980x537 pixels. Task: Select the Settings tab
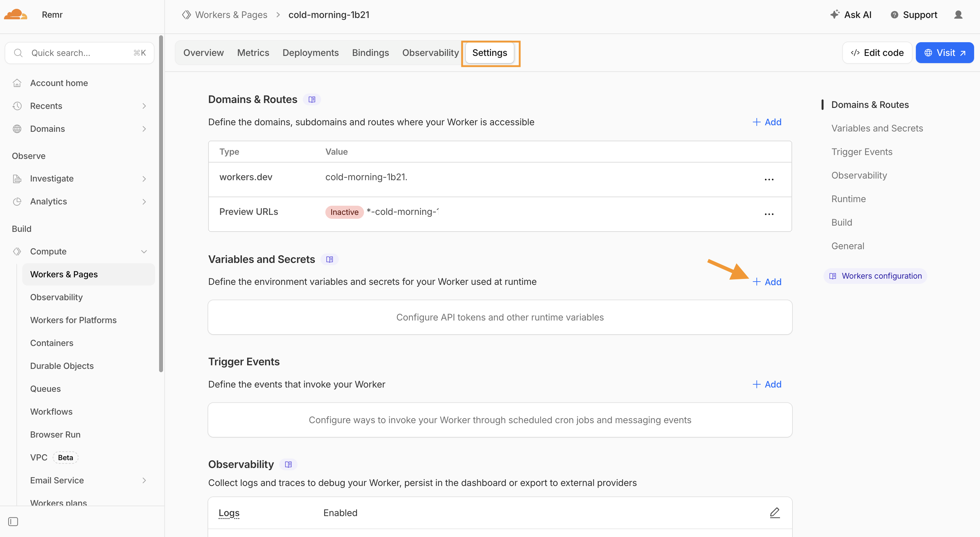(x=490, y=53)
